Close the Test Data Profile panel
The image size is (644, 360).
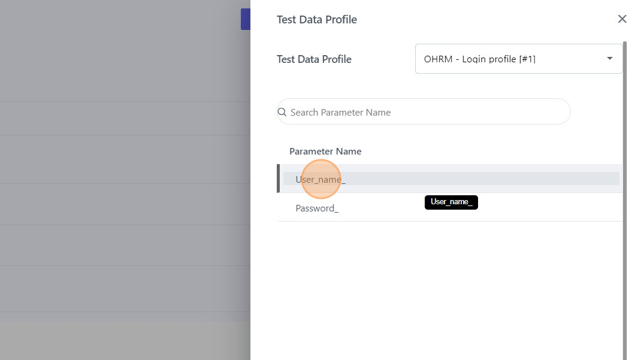pos(622,19)
